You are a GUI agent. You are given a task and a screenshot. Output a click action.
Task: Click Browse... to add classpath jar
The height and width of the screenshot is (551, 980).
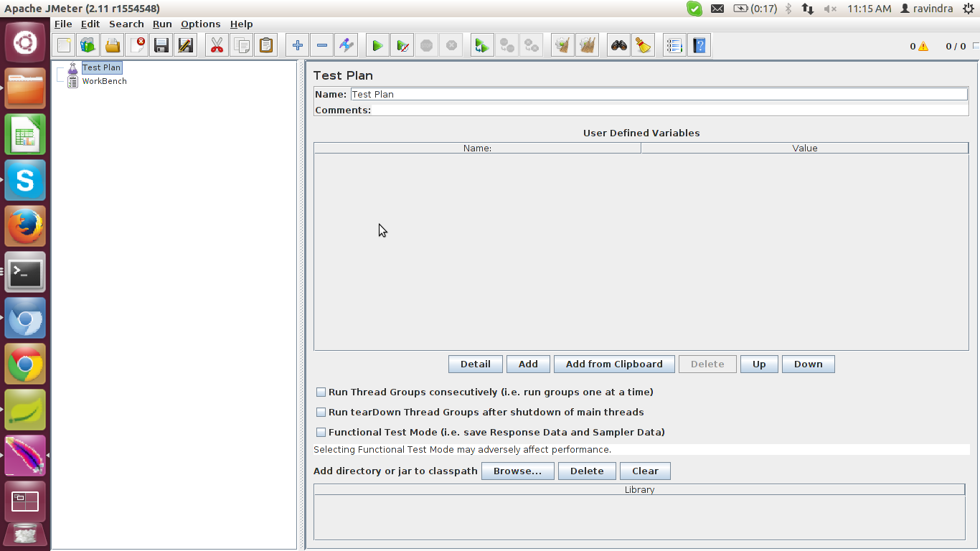[x=517, y=471]
